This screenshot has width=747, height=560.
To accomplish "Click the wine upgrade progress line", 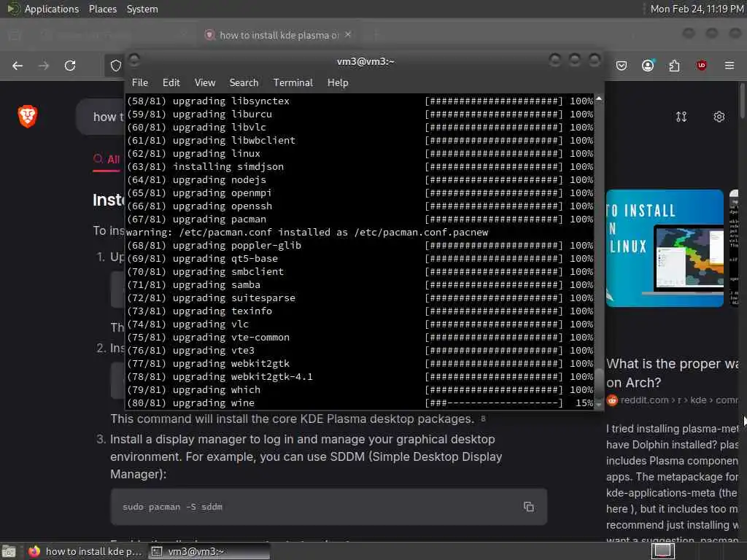I will point(360,402).
